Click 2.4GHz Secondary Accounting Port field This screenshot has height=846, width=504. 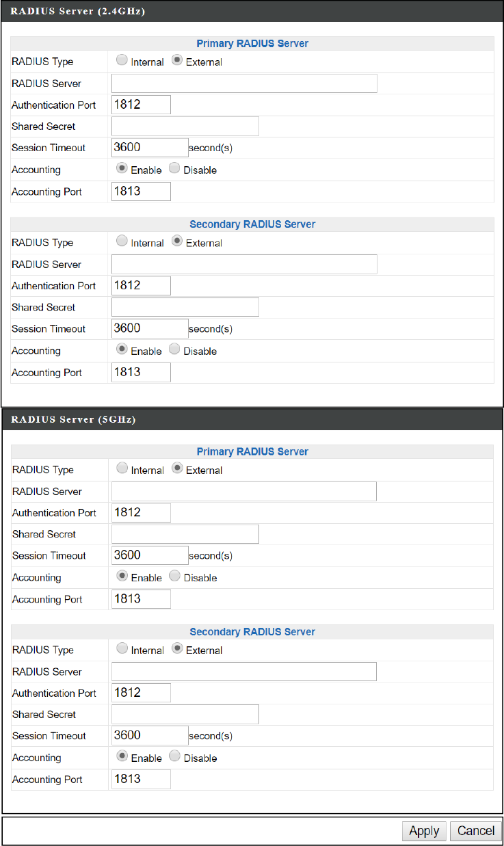(x=141, y=373)
